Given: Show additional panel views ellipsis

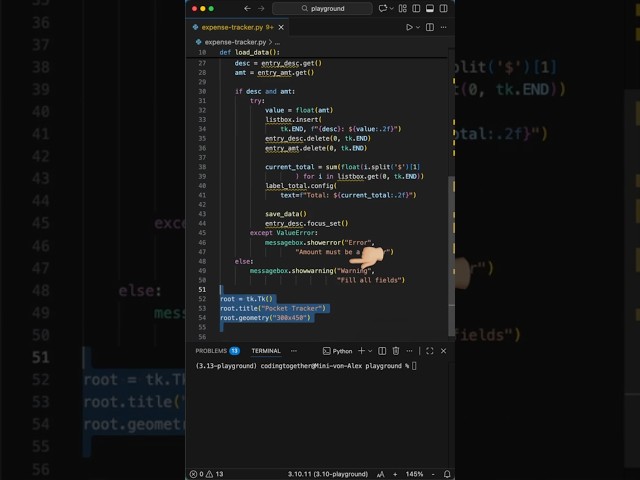Looking at the screenshot, I should pyautogui.click(x=294, y=351).
